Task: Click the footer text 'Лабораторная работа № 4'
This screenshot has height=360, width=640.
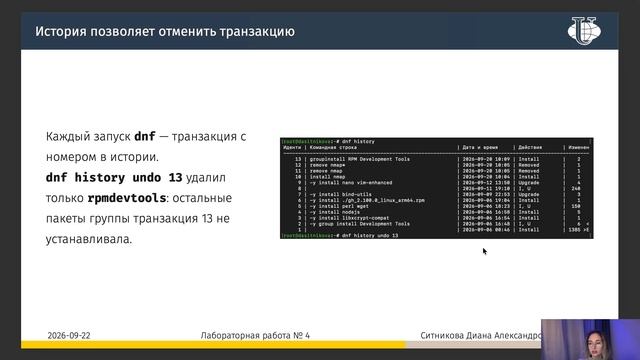Action: [255, 336]
